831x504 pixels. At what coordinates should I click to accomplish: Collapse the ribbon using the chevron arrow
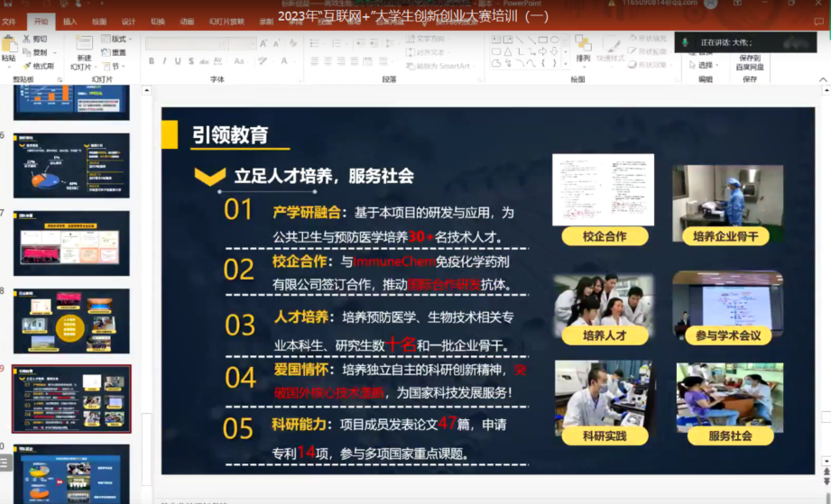(823, 79)
